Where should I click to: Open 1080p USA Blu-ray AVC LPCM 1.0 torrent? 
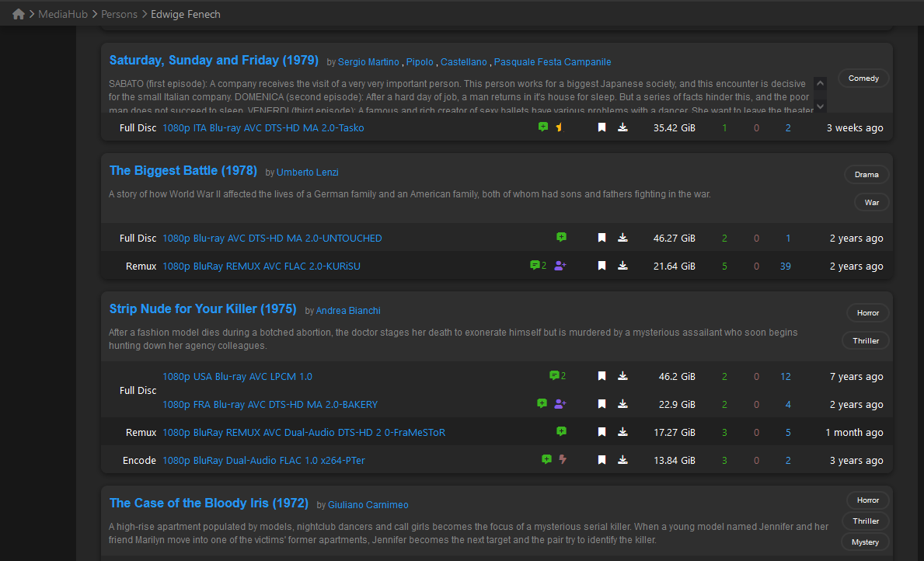coord(238,377)
